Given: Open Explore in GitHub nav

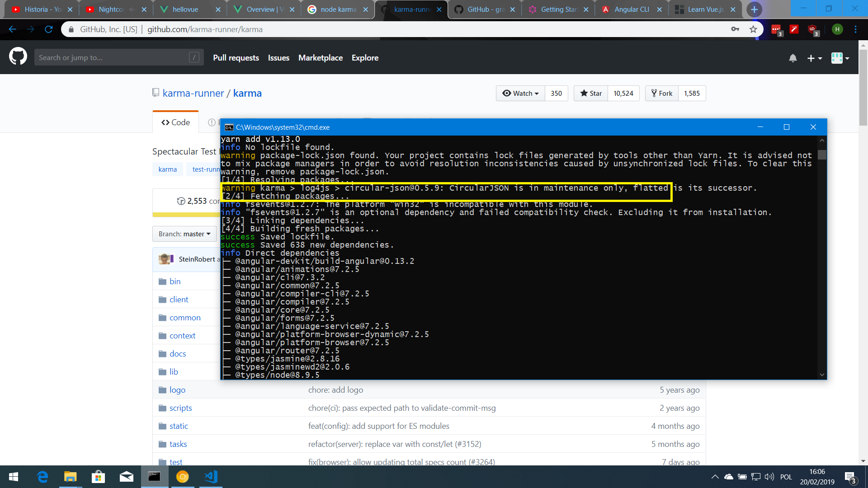Looking at the screenshot, I should click(x=365, y=57).
